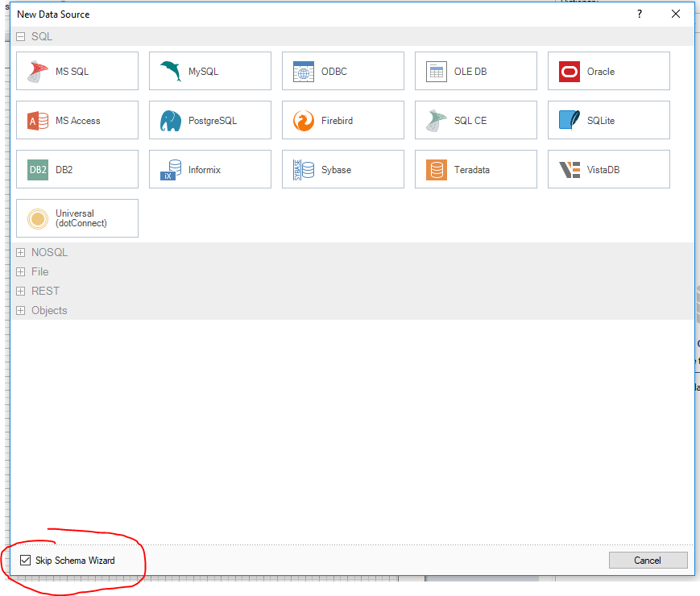Click the NOSQL category heading
The image size is (700, 596).
click(50, 252)
